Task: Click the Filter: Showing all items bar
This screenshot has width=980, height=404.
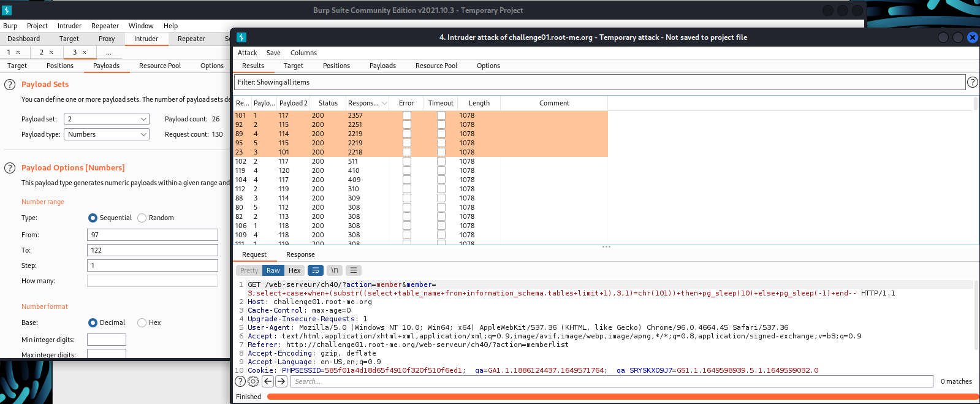Action: 600,82
